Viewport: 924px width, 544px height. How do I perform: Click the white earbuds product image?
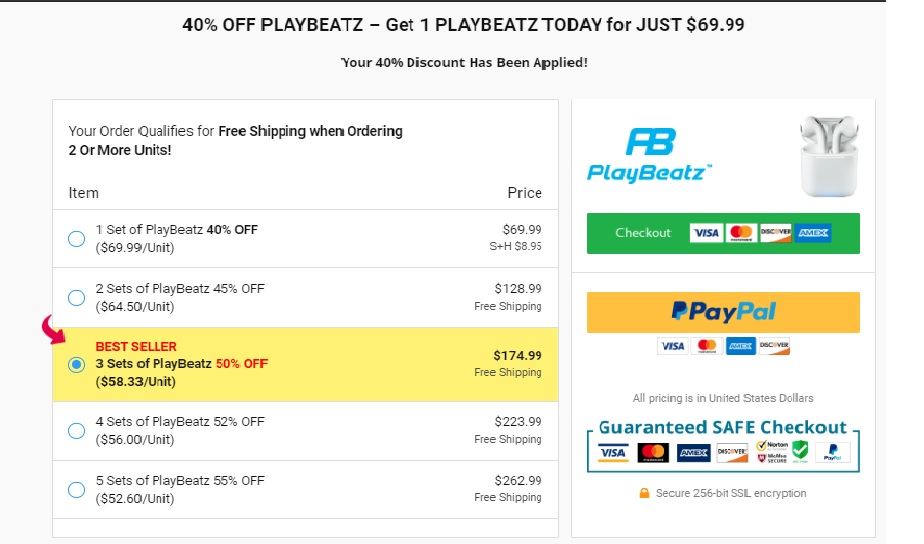828,155
